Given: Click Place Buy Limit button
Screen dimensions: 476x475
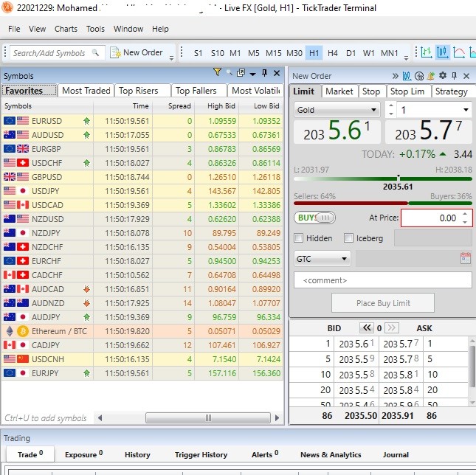Looking at the screenshot, I should (x=383, y=302).
